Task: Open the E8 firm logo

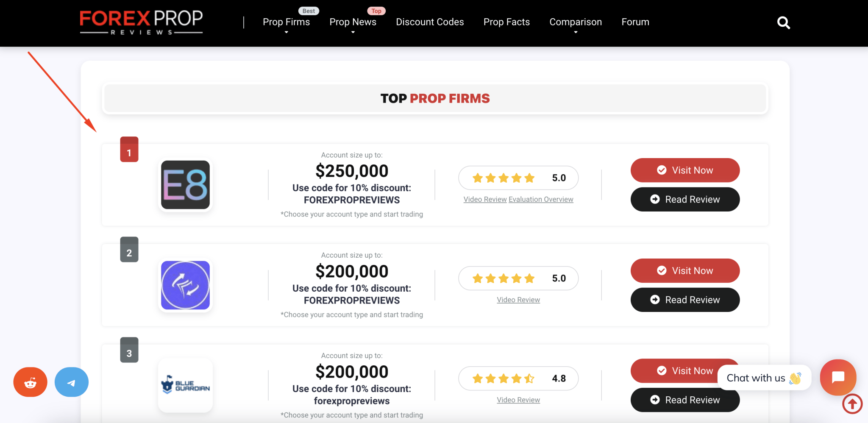Action: [x=185, y=185]
